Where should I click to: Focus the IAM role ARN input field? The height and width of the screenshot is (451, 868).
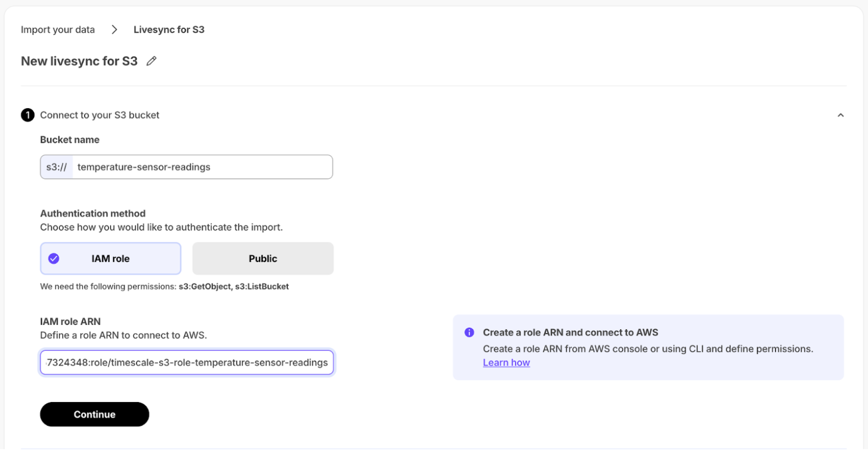pos(187,362)
